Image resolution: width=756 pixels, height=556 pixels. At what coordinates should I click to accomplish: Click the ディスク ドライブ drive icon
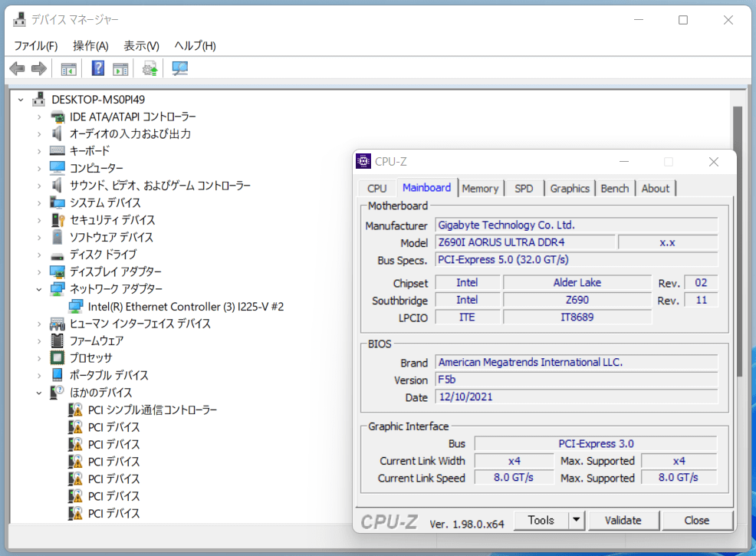[58, 255]
